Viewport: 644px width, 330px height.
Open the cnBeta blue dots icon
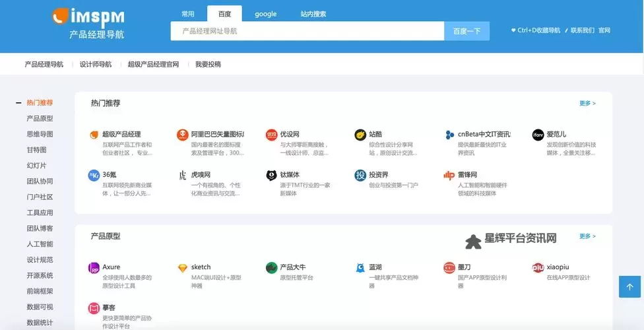[x=449, y=135]
